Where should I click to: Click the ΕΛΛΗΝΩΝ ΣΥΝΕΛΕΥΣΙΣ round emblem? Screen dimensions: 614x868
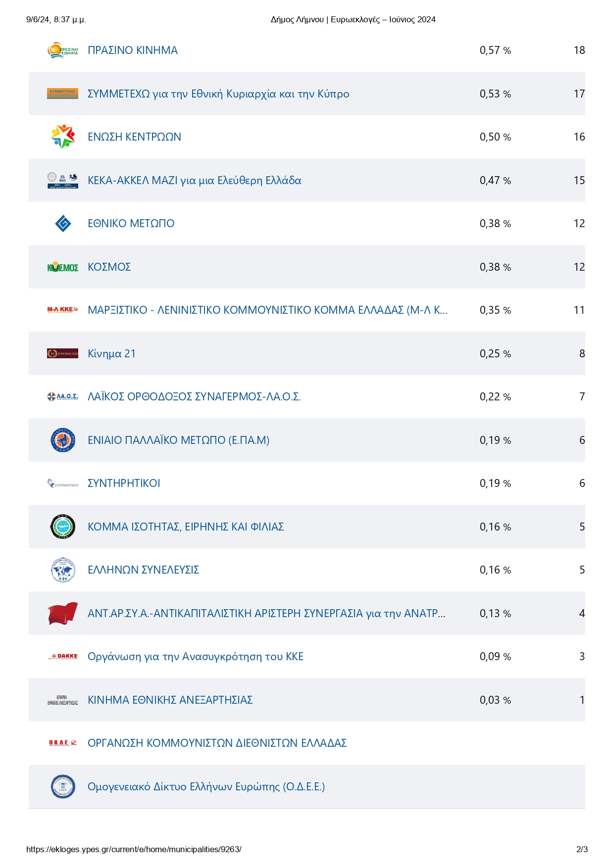tap(63, 570)
